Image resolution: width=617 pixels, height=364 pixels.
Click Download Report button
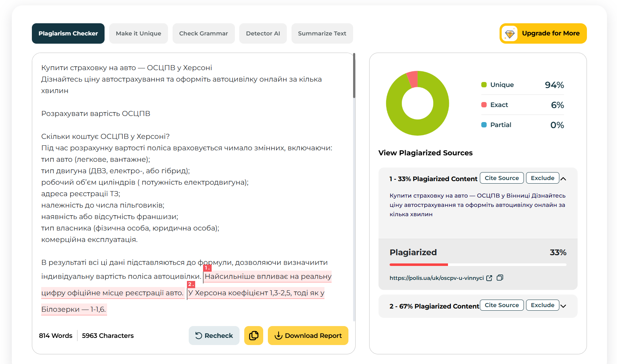(308, 335)
